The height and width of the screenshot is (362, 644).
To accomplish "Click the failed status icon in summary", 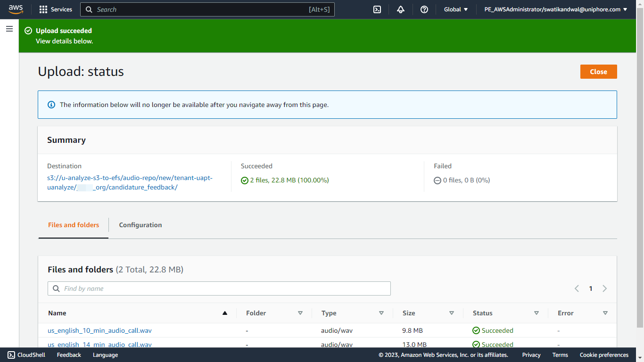I will coord(438,181).
